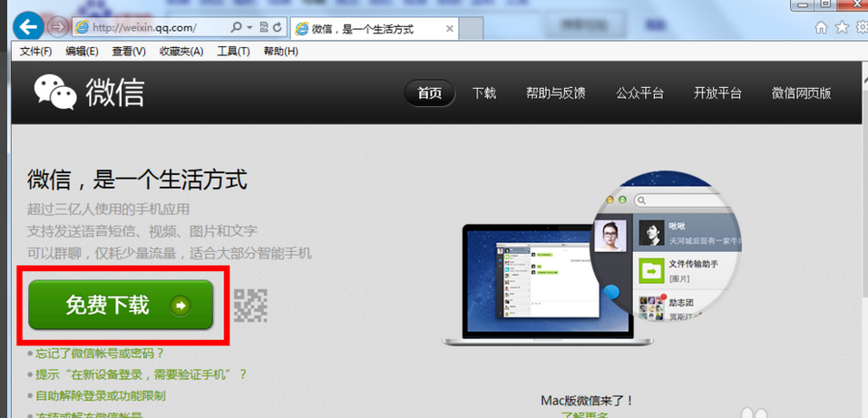Open a new blank tab
868x418 pixels.
tap(471, 29)
